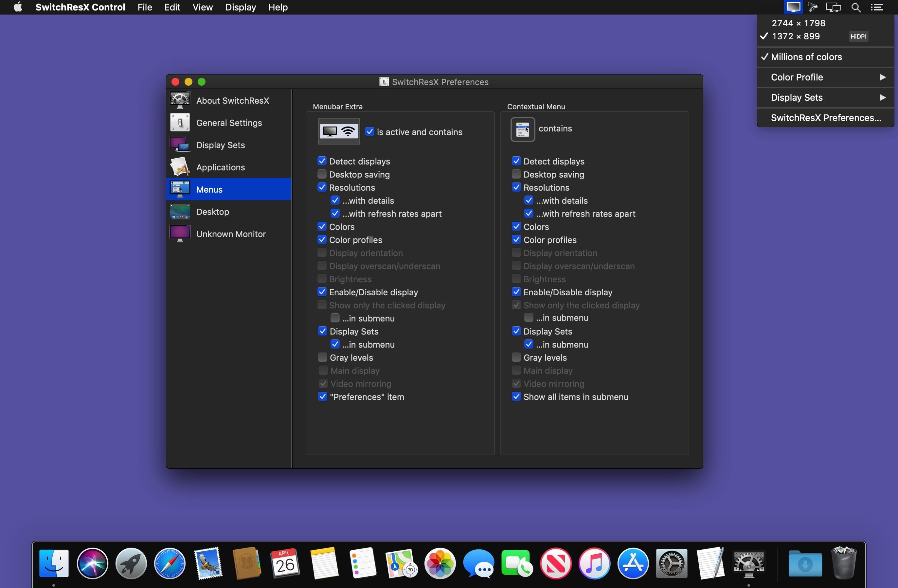Screen dimensions: 898x588
Task: Click the About SwitchResX gear icon
Action: pyautogui.click(x=180, y=100)
